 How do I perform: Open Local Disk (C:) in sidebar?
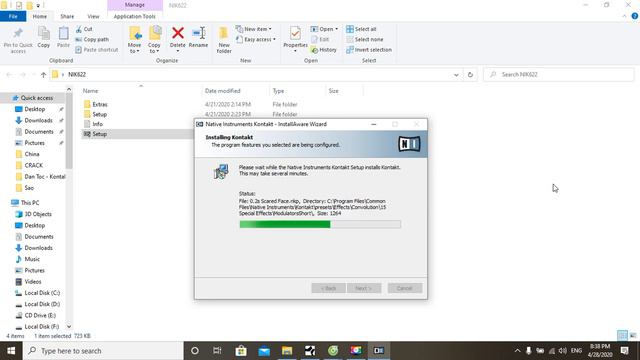[x=42, y=293]
